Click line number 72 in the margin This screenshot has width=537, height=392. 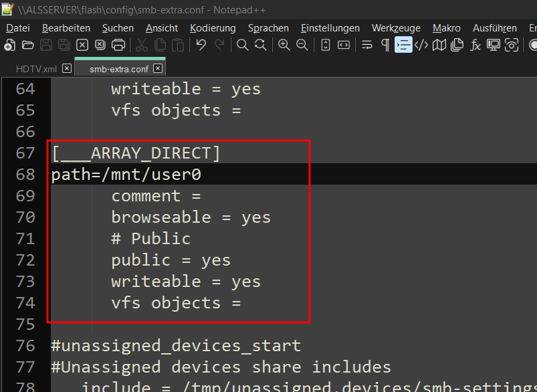pyautogui.click(x=25, y=260)
